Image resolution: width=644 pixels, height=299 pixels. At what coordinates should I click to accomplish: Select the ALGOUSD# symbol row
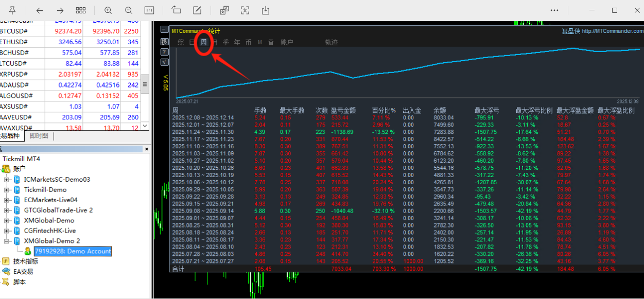point(71,96)
